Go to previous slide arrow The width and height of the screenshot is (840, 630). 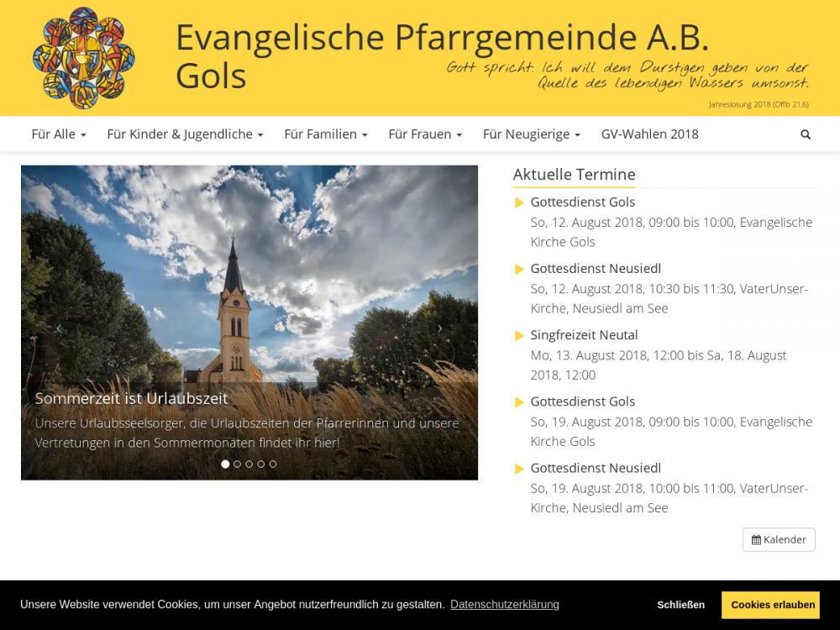pos(58,328)
